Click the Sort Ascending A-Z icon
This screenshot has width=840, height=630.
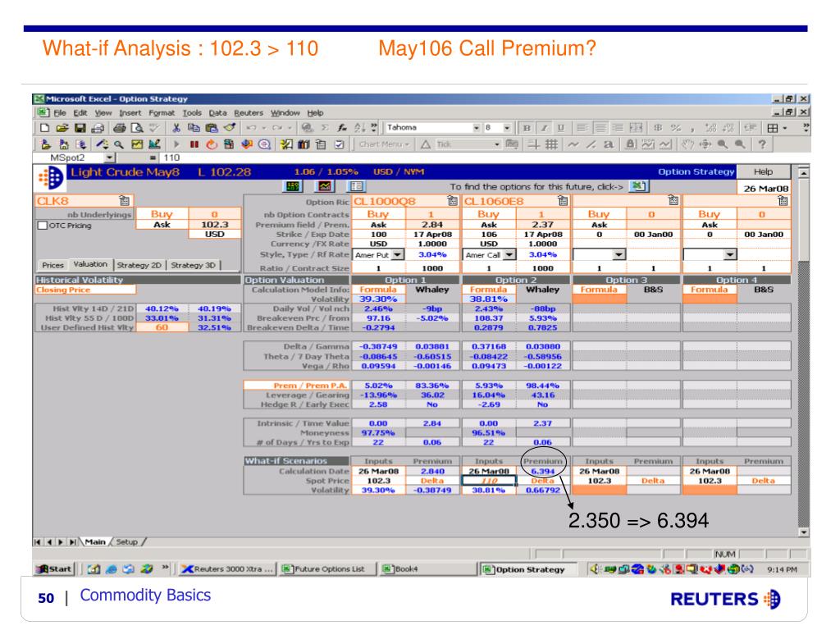pyautogui.click(x=359, y=128)
